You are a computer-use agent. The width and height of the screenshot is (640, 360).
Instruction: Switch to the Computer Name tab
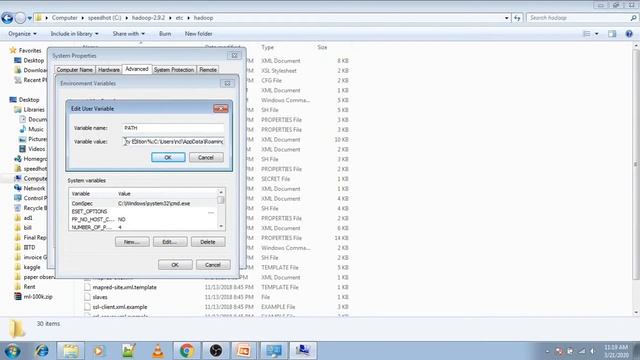75,70
